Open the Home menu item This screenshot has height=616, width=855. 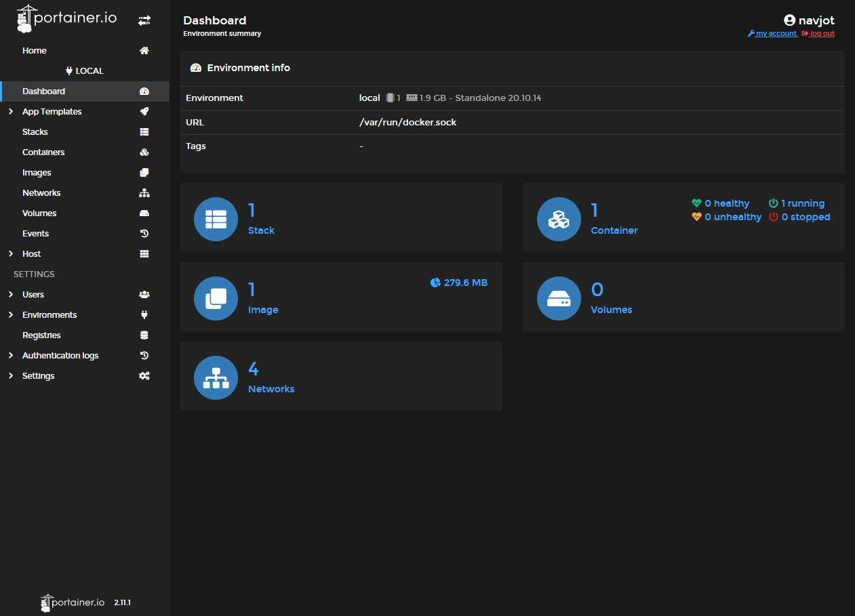coord(34,50)
